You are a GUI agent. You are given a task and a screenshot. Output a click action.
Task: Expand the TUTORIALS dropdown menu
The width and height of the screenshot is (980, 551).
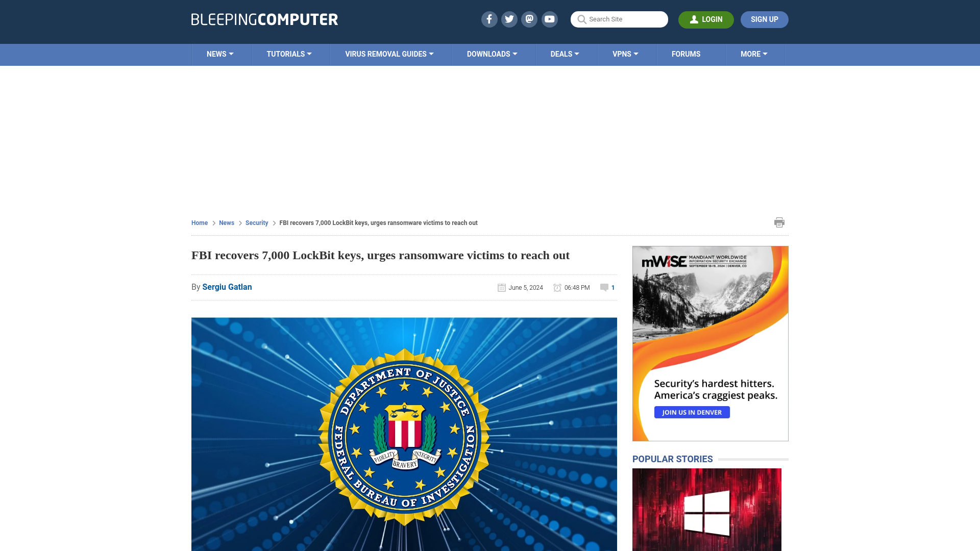point(289,54)
